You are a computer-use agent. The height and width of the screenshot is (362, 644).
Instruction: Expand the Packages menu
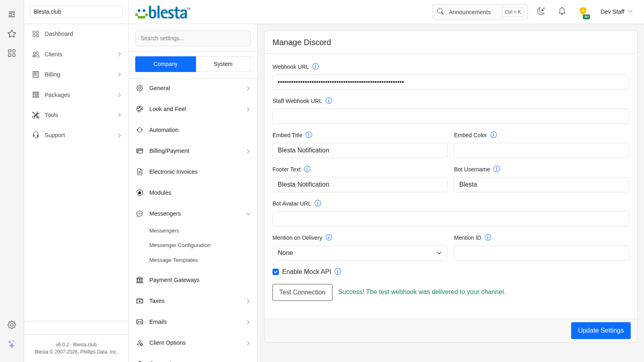(76, 95)
